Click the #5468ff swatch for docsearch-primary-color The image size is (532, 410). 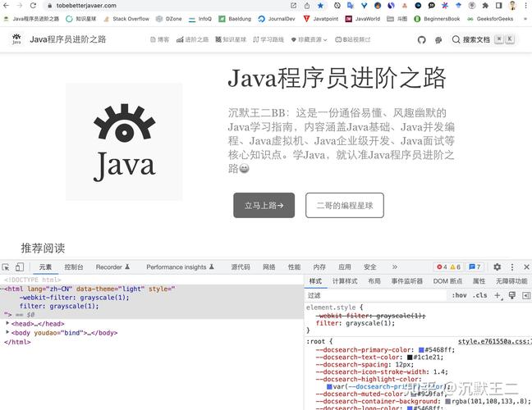[x=421, y=350]
